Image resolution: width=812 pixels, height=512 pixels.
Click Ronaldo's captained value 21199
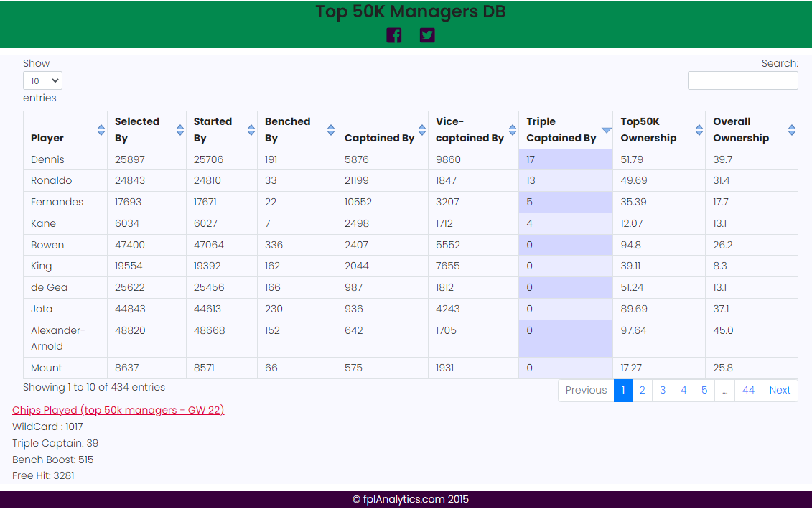pos(357,180)
